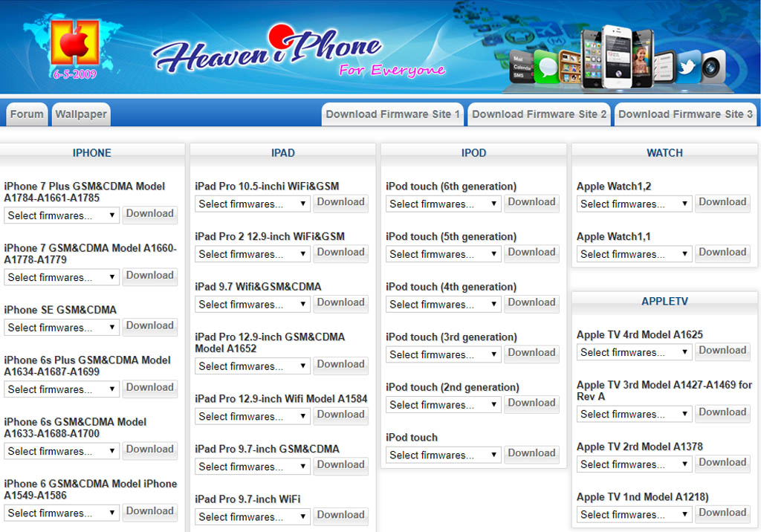Viewport: 761px width, 532px height.
Task: Download iPod touch 6th generation firmware
Action: click(x=531, y=202)
